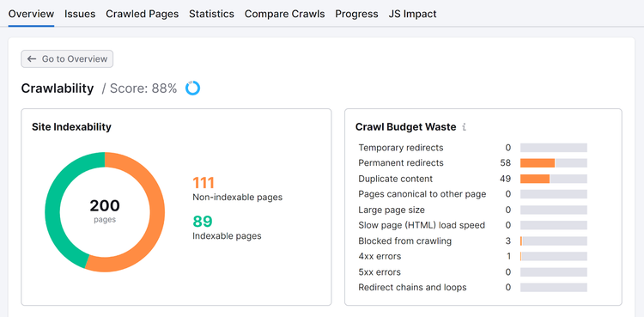Select the Compare Crawls tab

click(284, 14)
